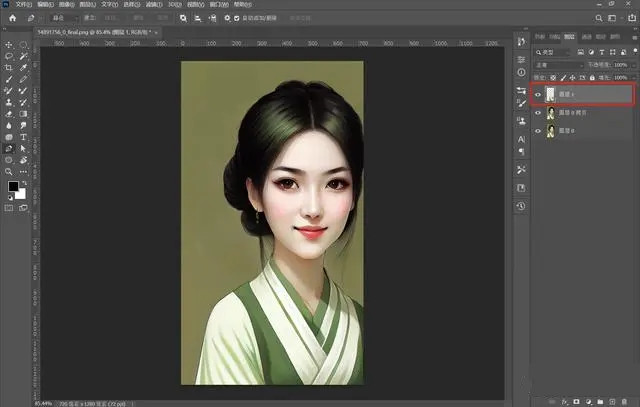Image resolution: width=640 pixels, height=407 pixels.
Task: Switch to the 通道 (Channels) tab
Action: click(x=587, y=37)
